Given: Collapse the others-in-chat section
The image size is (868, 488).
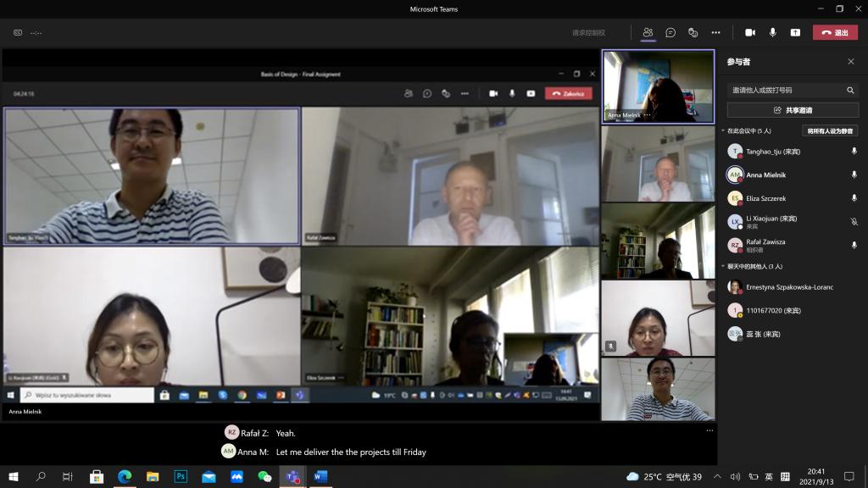Looking at the screenshot, I should pyautogui.click(x=723, y=266).
